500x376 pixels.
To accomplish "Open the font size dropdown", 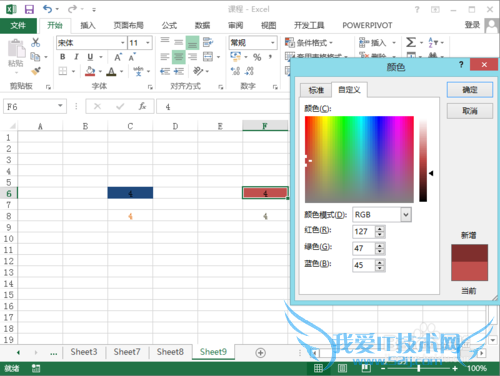I will click(148, 43).
